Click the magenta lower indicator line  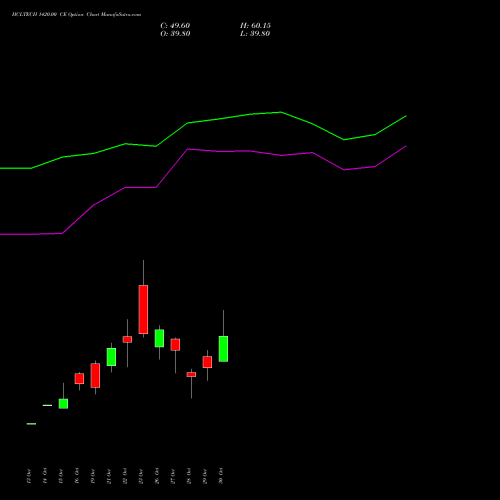[203, 150]
